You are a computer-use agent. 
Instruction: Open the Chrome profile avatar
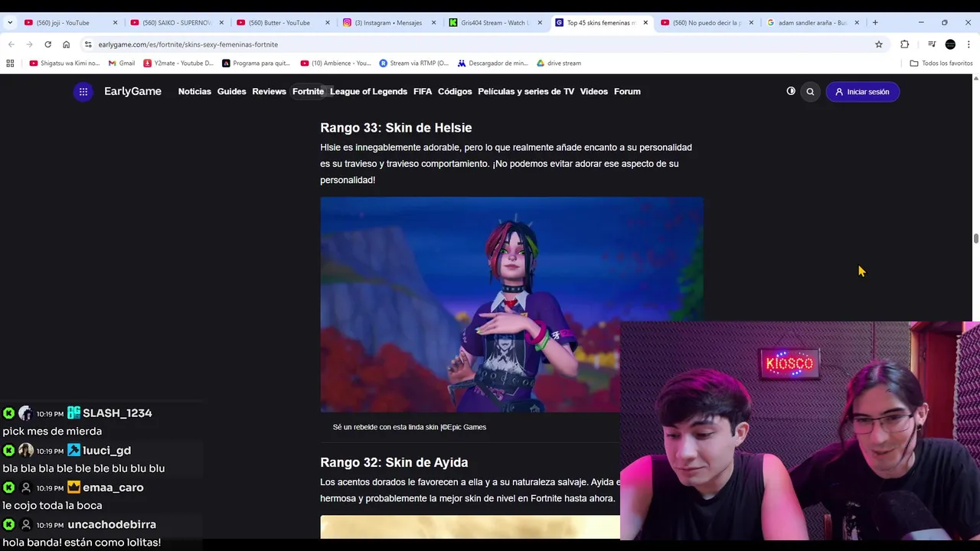coord(950,44)
